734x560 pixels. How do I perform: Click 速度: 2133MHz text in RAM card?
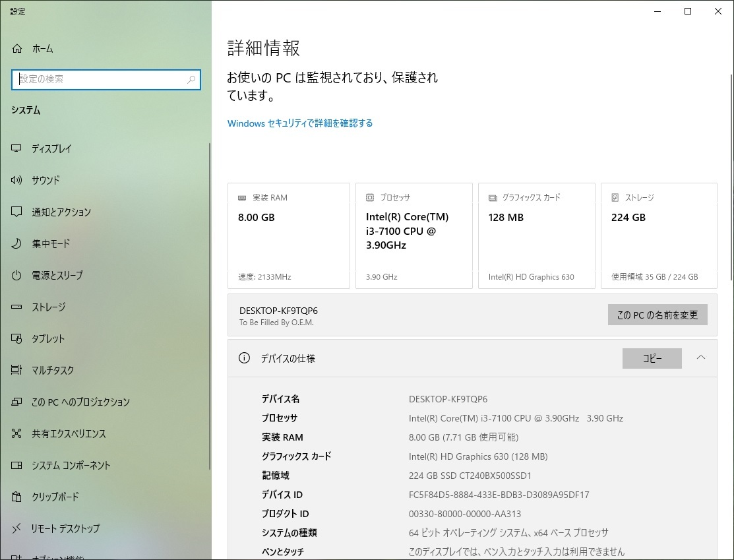click(264, 277)
